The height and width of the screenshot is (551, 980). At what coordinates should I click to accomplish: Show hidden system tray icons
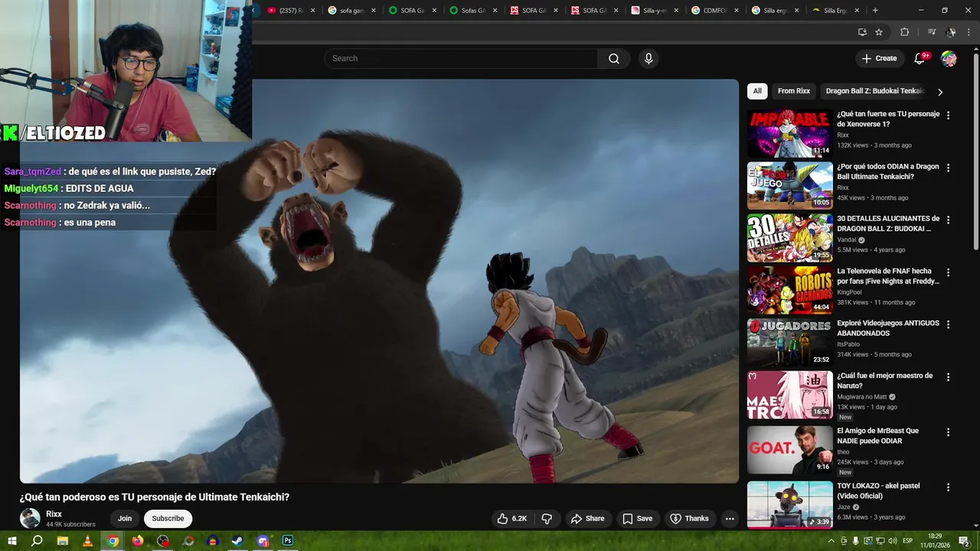[831, 540]
